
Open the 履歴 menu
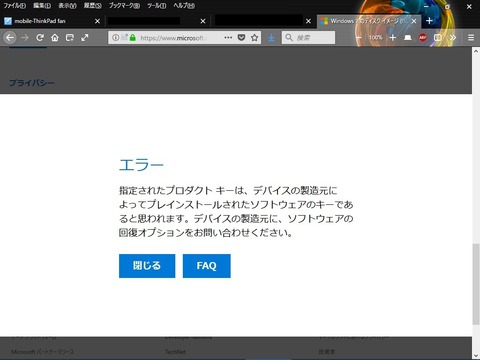93,6
